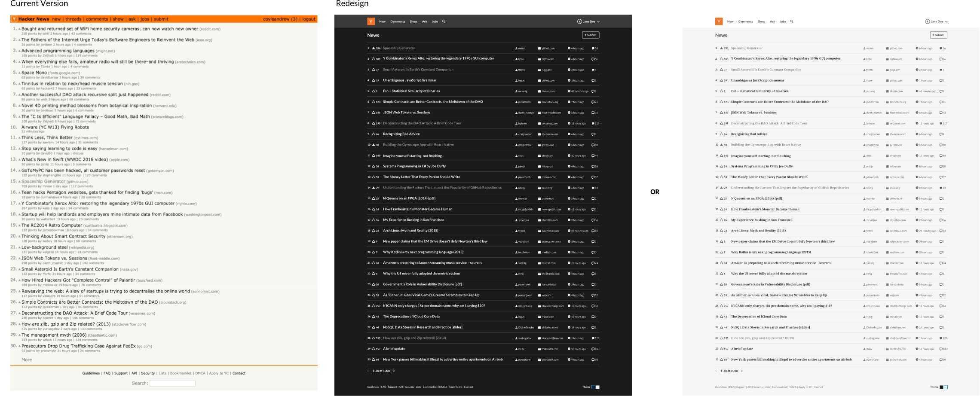Go to next page arrow in dark redesign pagination

click(394, 371)
